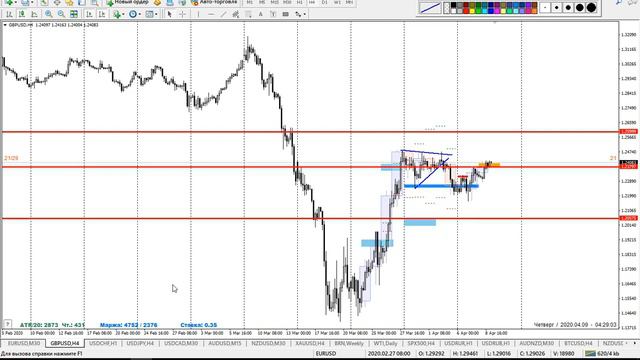Click the chart templates icon
The height and width of the screenshot is (360, 640).
point(149,14)
